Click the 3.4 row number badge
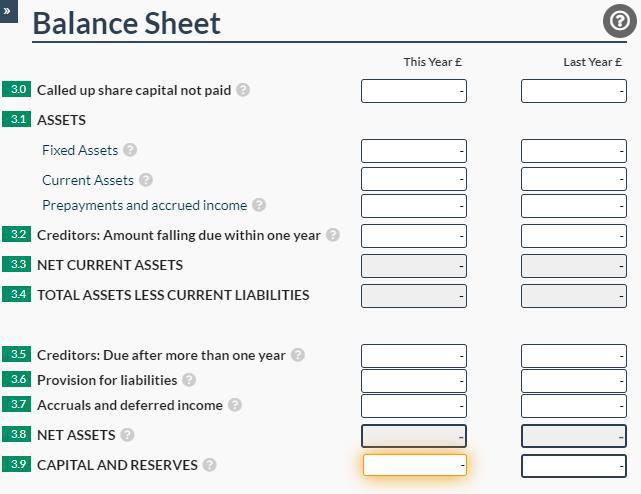The width and height of the screenshot is (641, 494). (x=16, y=294)
